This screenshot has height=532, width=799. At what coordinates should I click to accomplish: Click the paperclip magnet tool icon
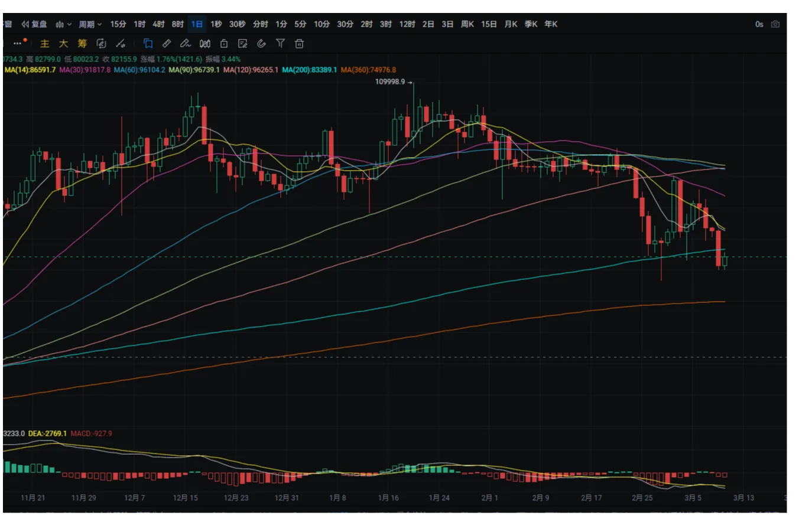coord(261,44)
